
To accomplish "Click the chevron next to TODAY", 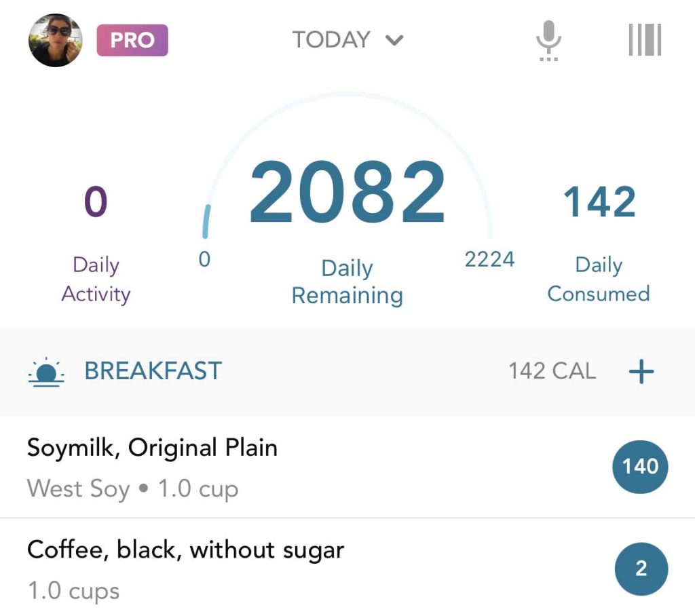I will 394,41.
